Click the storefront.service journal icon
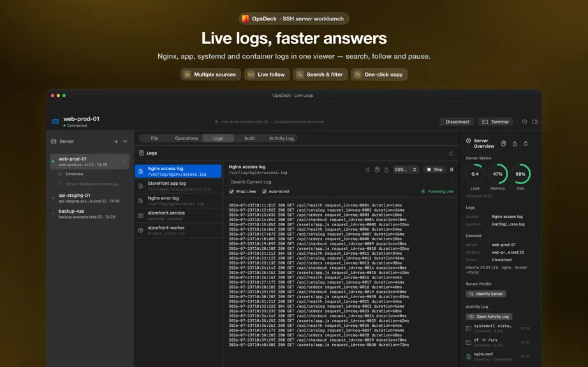 pos(141,215)
